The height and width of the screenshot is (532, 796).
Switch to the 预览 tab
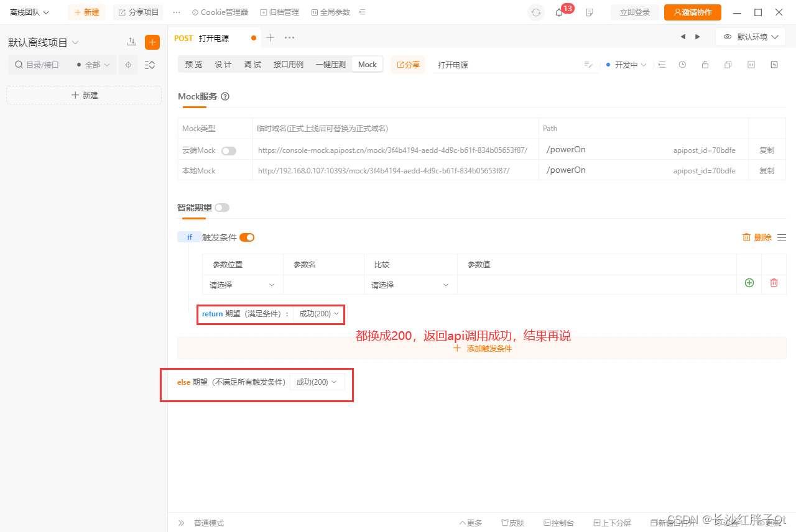click(194, 65)
